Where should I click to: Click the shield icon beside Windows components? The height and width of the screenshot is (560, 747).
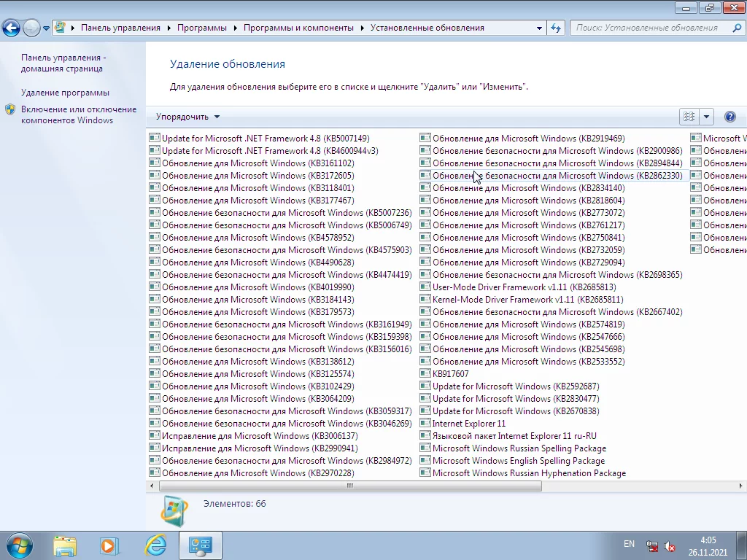10,109
